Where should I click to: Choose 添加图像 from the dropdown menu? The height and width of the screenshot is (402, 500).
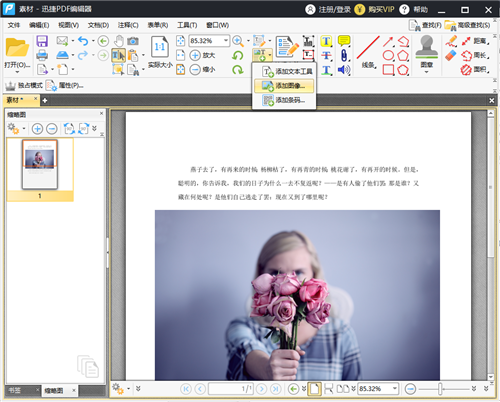tap(284, 86)
